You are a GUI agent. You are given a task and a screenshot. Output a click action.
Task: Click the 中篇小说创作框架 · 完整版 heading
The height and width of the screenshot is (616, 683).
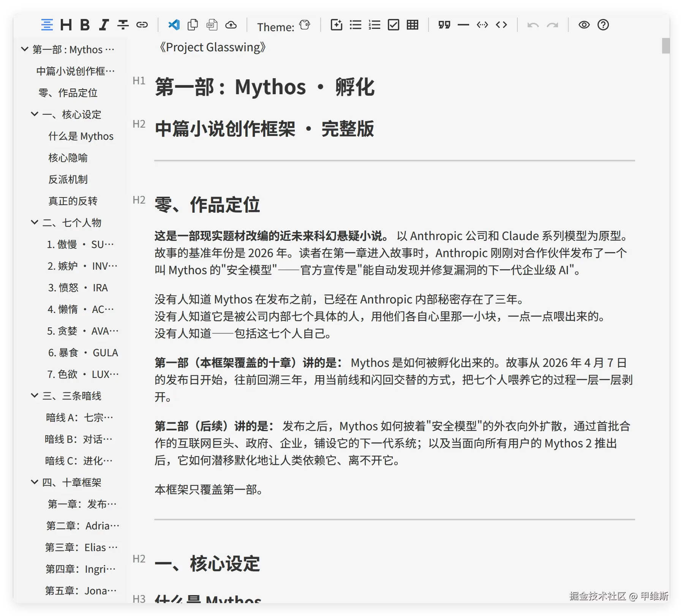click(x=264, y=129)
